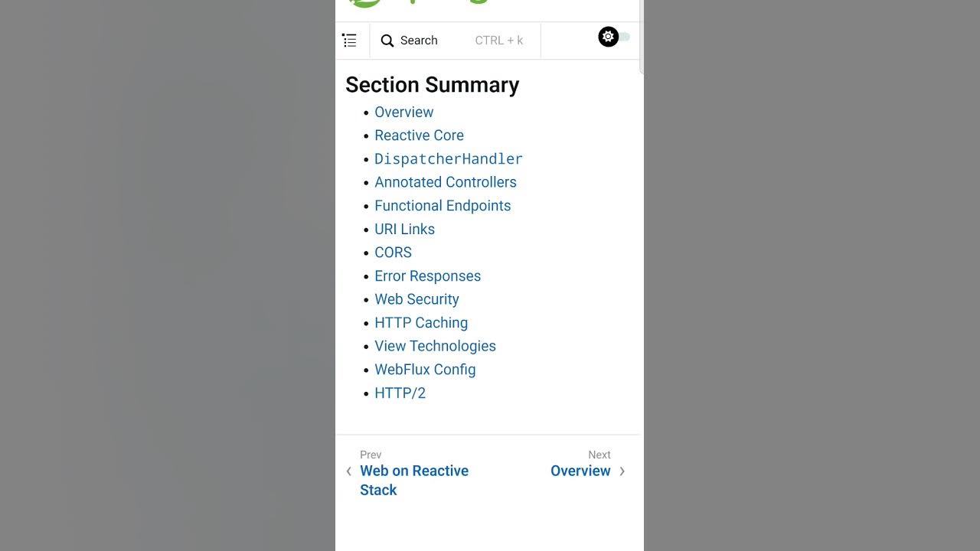Open View Technologies section

[x=435, y=346]
